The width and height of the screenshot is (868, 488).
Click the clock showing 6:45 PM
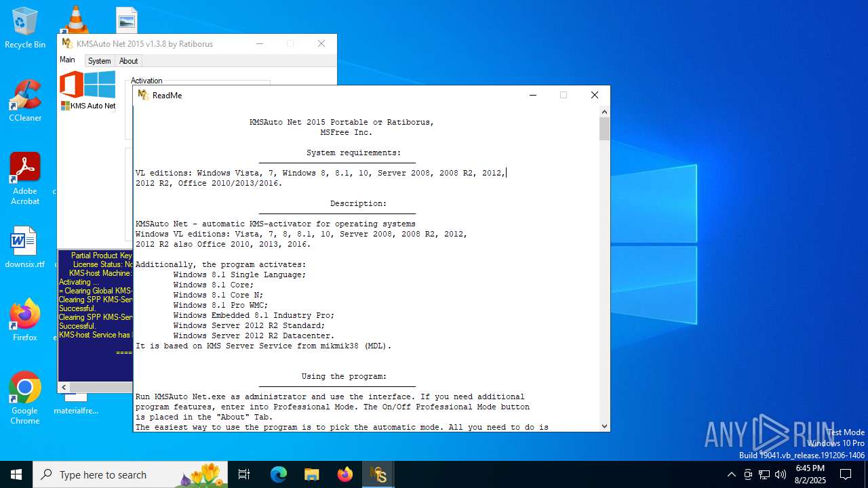810,474
